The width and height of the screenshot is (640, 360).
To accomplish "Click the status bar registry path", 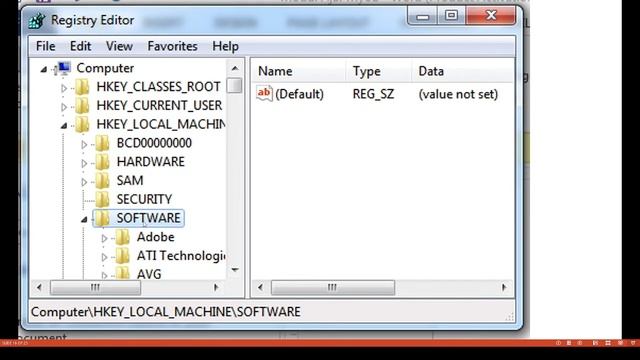I will coord(166,312).
